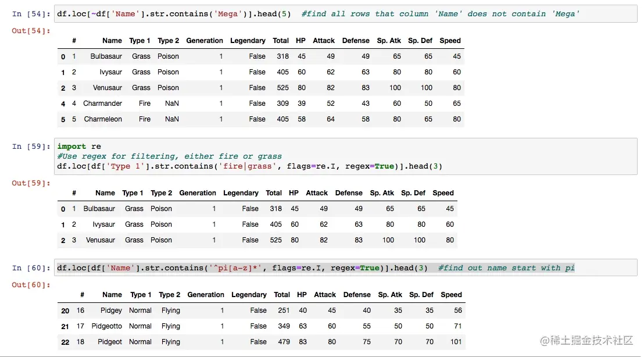Click the 'Total' header in second table
Viewport: 644px width, 357px height.
[x=274, y=193]
